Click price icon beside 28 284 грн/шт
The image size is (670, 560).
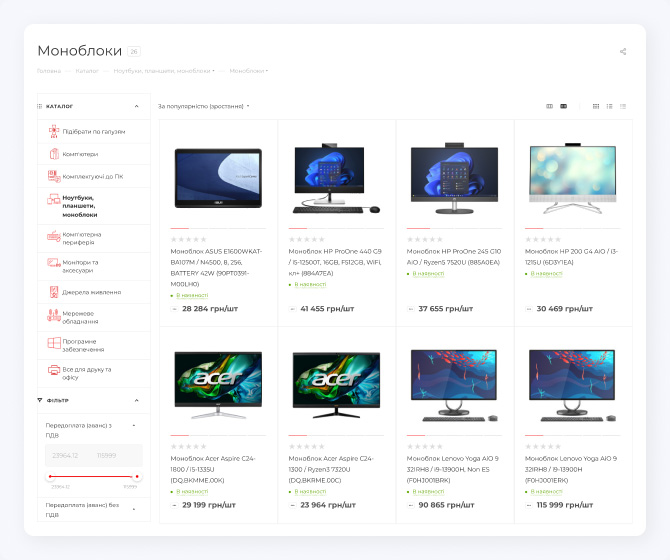click(174, 309)
